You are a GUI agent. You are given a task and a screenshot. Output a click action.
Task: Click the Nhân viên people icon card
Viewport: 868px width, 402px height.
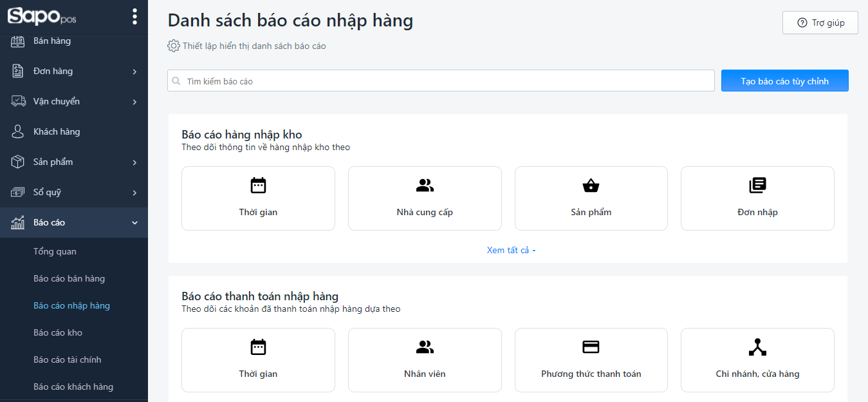(x=425, y=347)
